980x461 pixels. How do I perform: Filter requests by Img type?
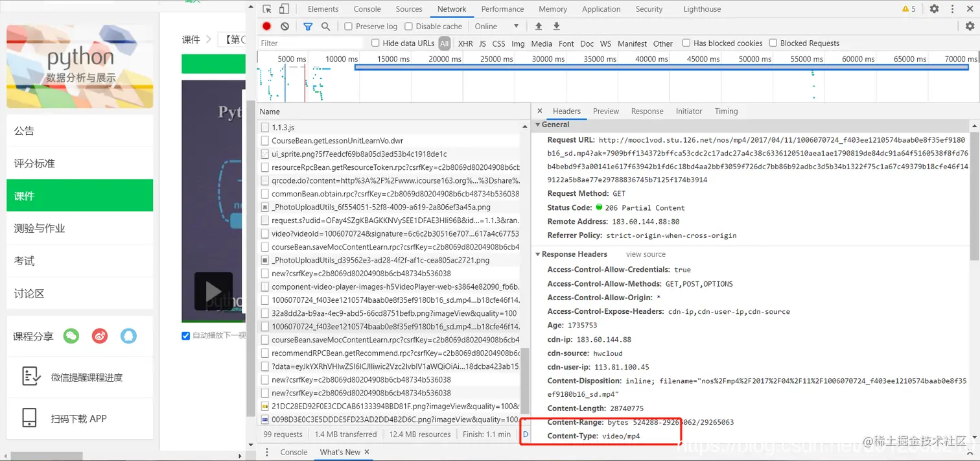click(518, 43)
